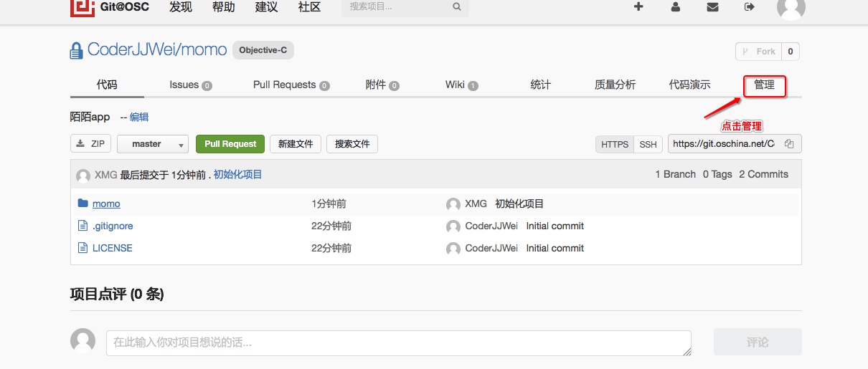Click XMG avatar in momo row

click(453, 205)
